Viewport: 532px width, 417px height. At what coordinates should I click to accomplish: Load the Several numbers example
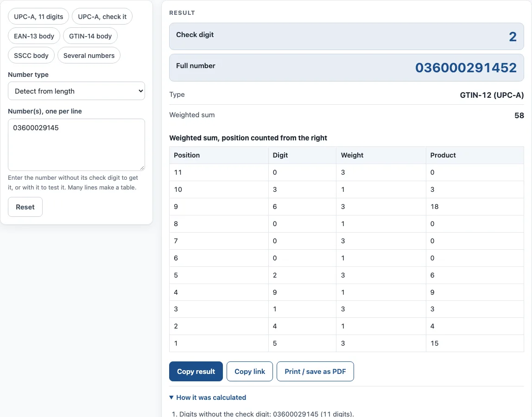89,55
